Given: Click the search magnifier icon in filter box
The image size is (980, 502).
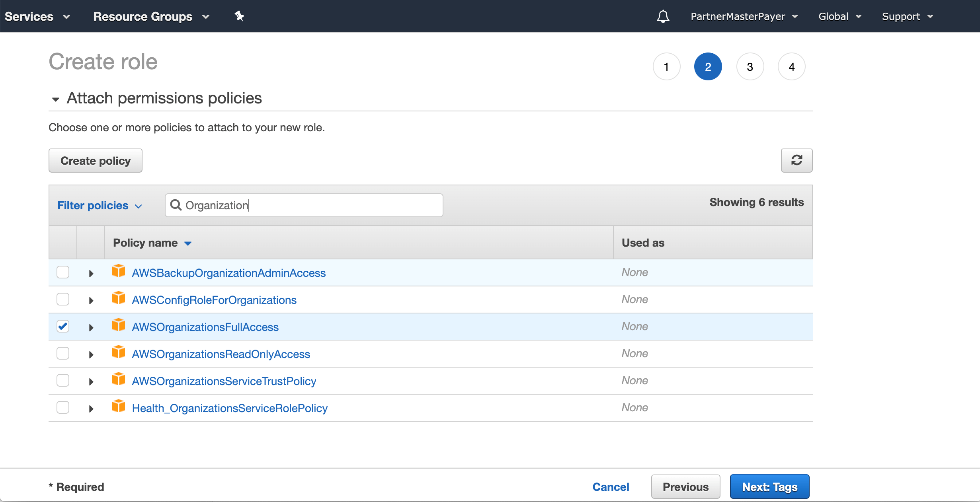Looking at the screenshot, I should pyautogui.click(x=176, y=205).
